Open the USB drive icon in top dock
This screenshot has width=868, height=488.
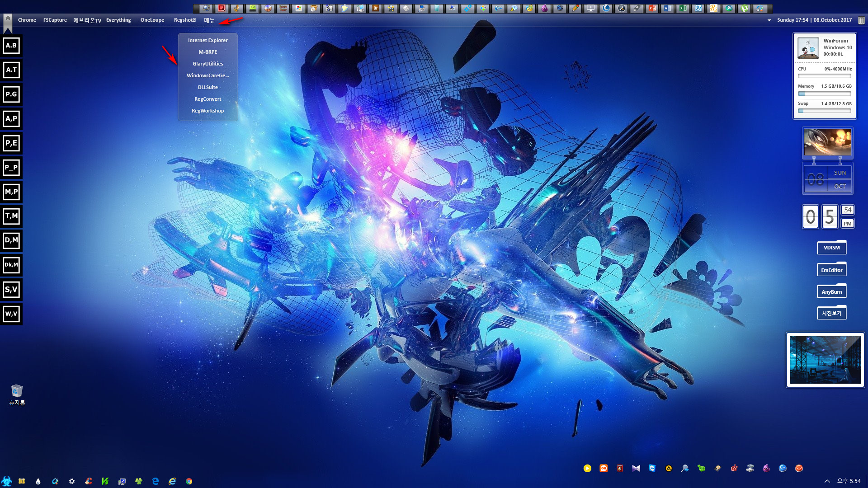click(x=637, y=8)
